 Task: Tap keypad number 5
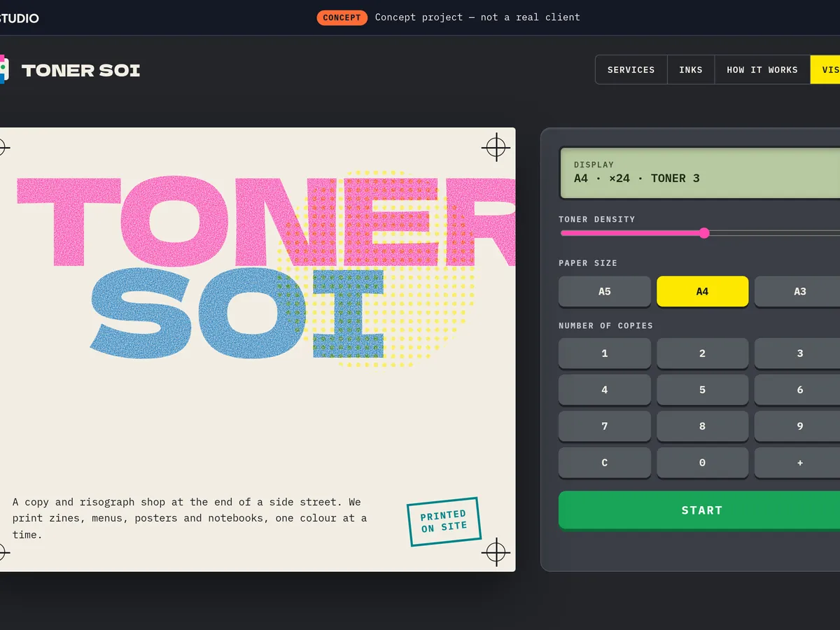(702, 390)
